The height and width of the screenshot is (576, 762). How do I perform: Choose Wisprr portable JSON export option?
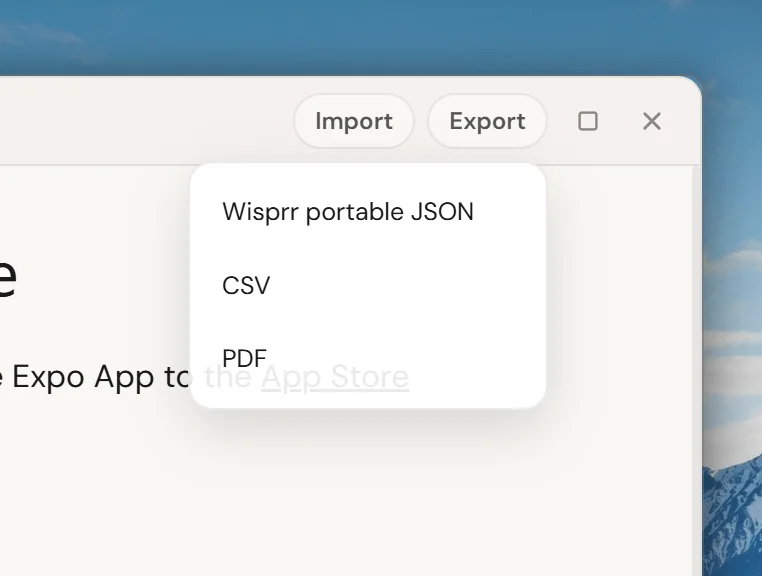click(x=368, y=212)
